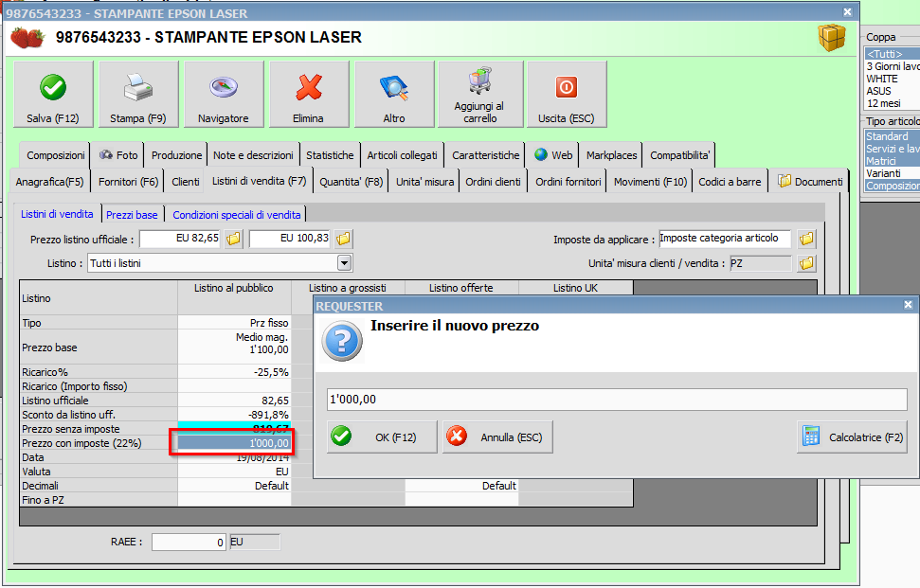The height and width of the screenshot is (588, 920).
Task: Click folder icon next to EU 100,83
Action: click(343, 239)
